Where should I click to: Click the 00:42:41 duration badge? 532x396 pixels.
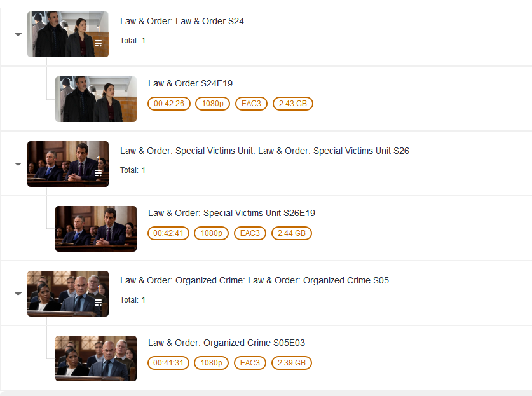168,233
